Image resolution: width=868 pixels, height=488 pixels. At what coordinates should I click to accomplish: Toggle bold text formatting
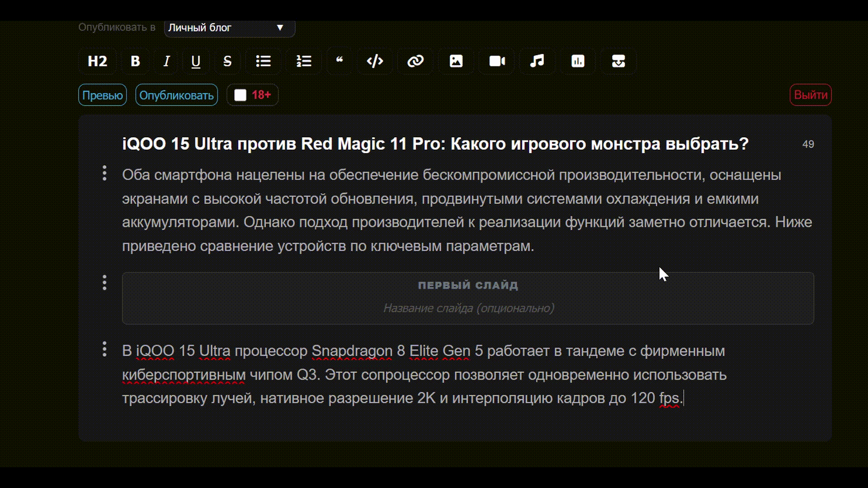135,61
